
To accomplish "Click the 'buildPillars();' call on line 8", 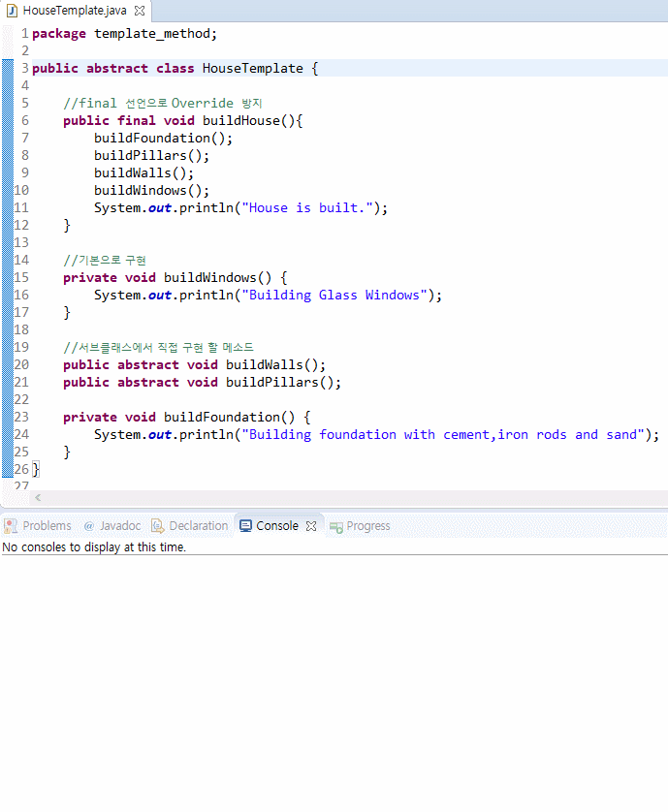I will point(152,156).
